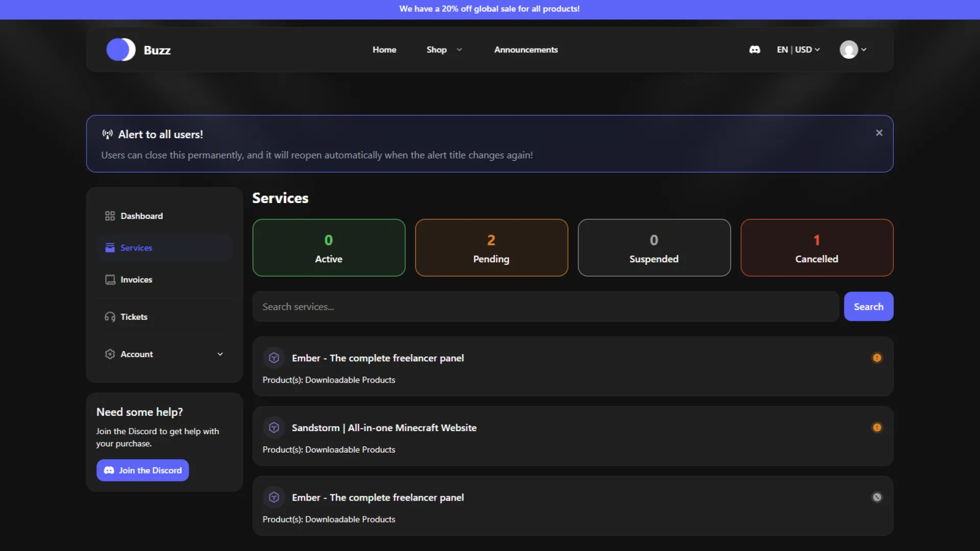Click the Join the Discord button
This screenshot has height=551, width=980.
pyautogui.click(x=142, y=470)
